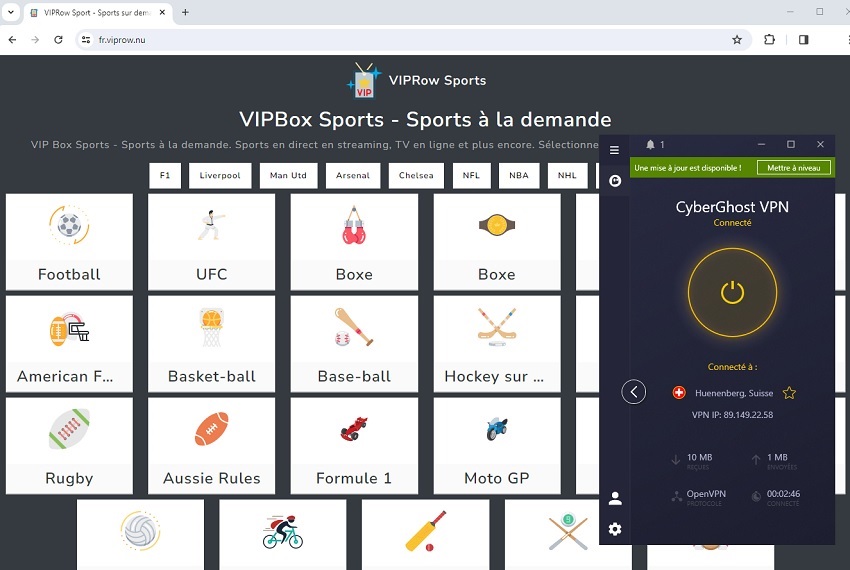Open the Formule 1 category card
The image size is (850, 570).
pyautogui.click(x=354, y=446)
